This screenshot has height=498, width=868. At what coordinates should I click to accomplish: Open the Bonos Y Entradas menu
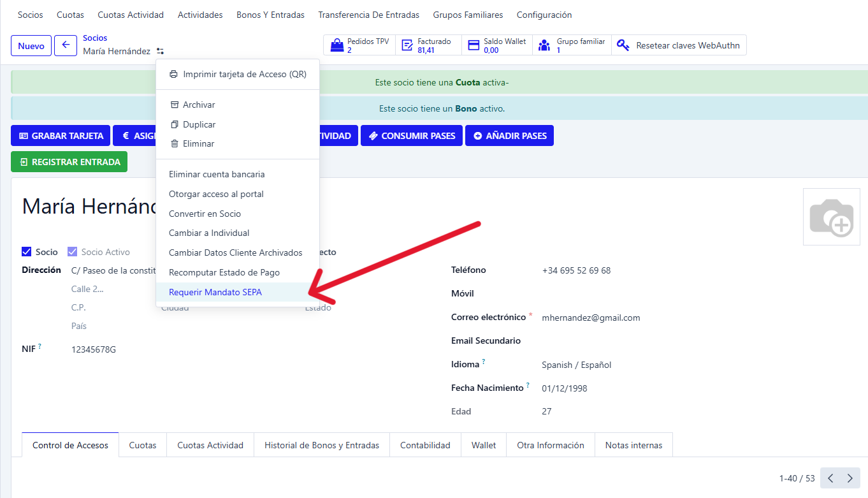pos(270,15)
